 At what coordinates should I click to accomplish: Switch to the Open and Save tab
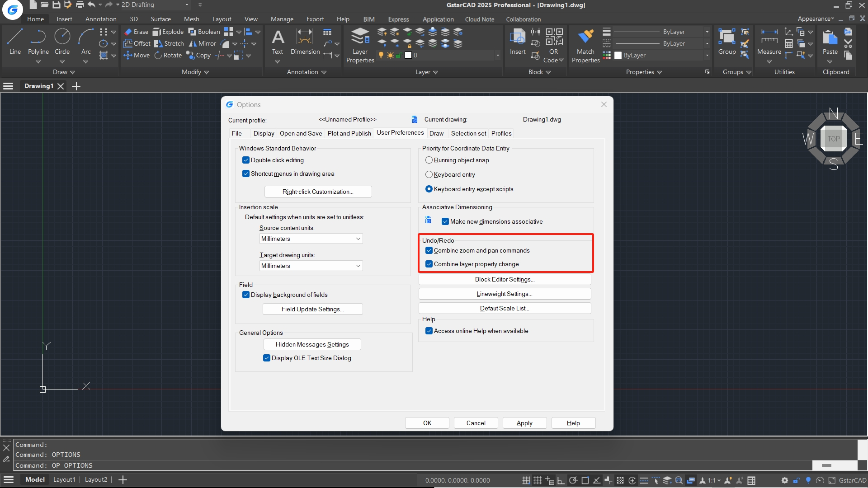click(x=301, y=133)
